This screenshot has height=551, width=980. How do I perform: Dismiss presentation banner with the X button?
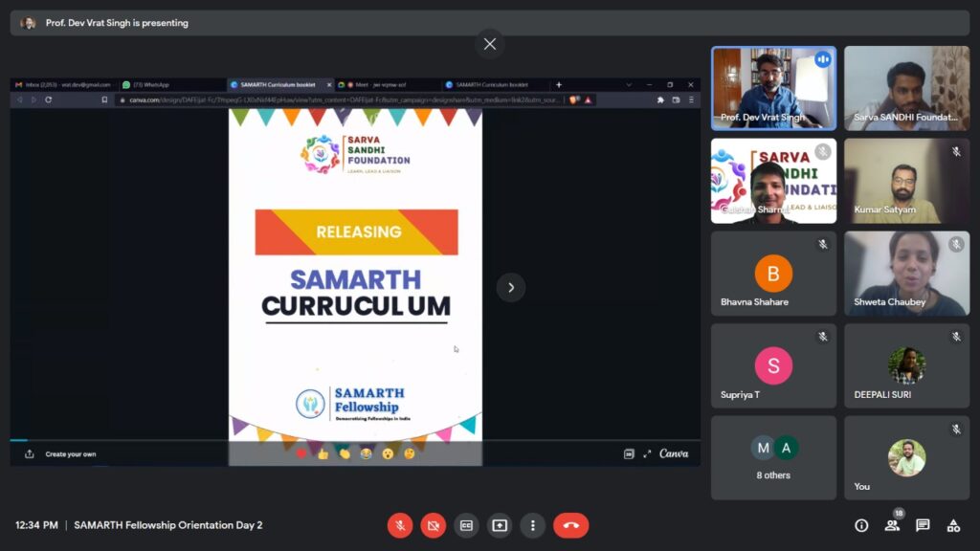(490, 44)
